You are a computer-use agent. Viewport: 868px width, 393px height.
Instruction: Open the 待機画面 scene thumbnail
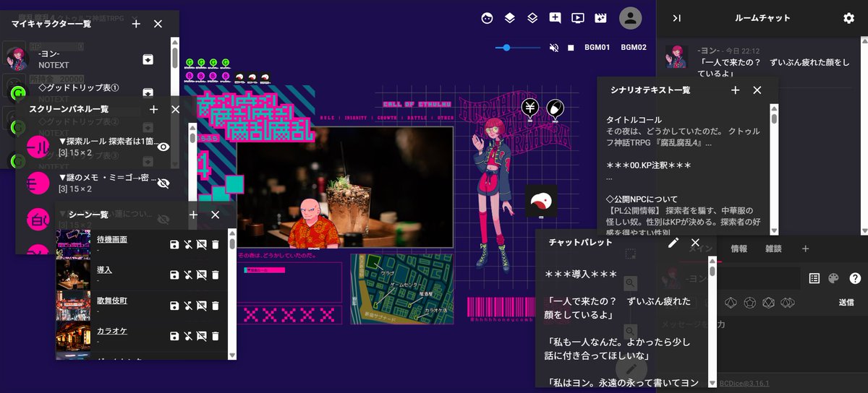[x=73, y=243]
